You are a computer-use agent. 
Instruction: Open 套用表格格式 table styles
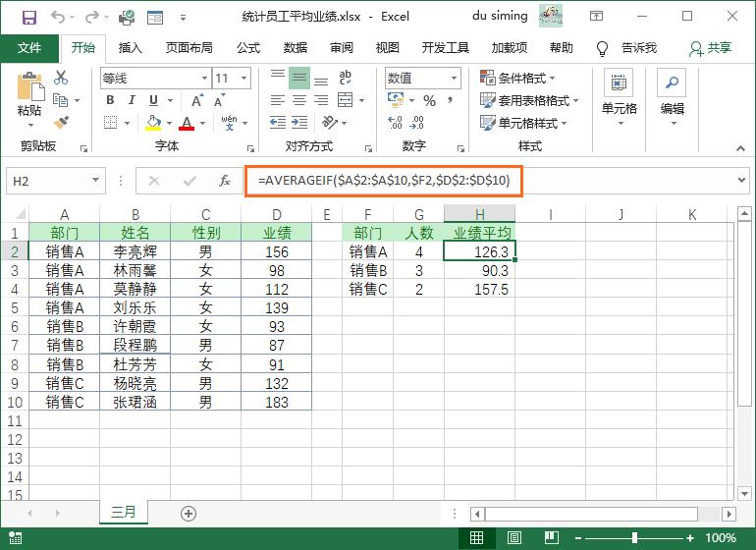(x=529, y=100)
